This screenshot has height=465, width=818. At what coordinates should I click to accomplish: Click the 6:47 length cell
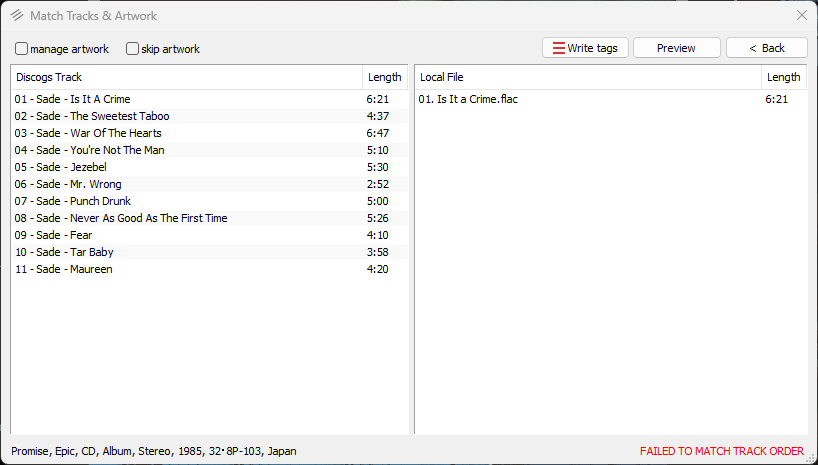click(x=378, y=133)
